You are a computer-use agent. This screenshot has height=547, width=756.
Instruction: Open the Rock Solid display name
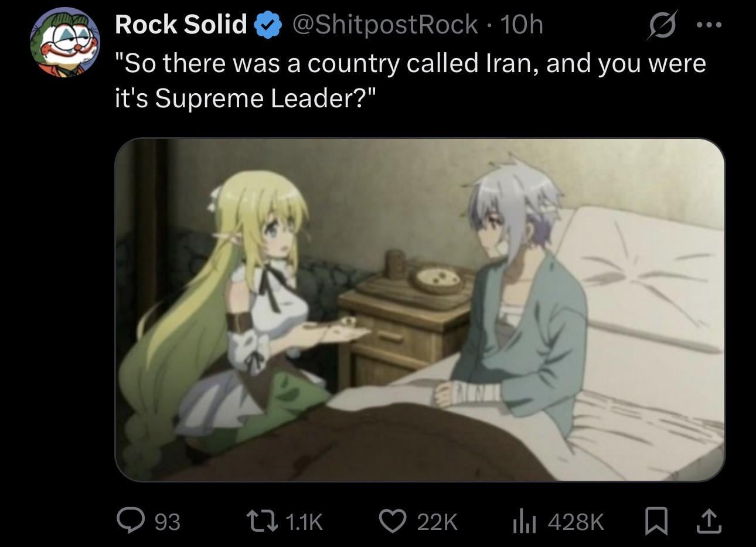click(x=181, y=25)
